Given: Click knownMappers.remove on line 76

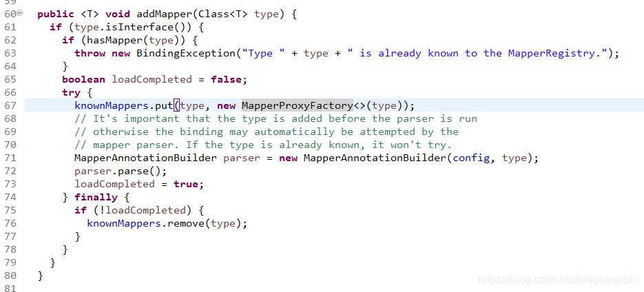Looking at the screenshot, I should 145,223.
